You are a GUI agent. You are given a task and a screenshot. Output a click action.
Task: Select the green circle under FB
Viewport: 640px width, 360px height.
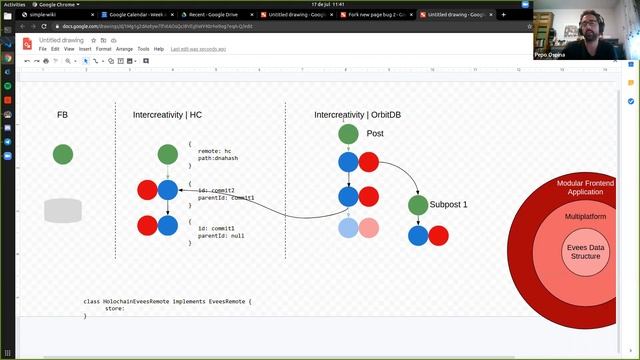pos(63,154)
